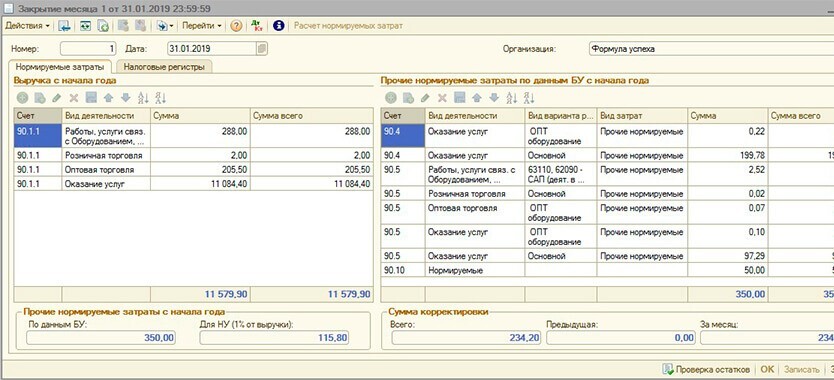
Task: Click amount 97,29 in right table
Action: click(x=727, y=257)
